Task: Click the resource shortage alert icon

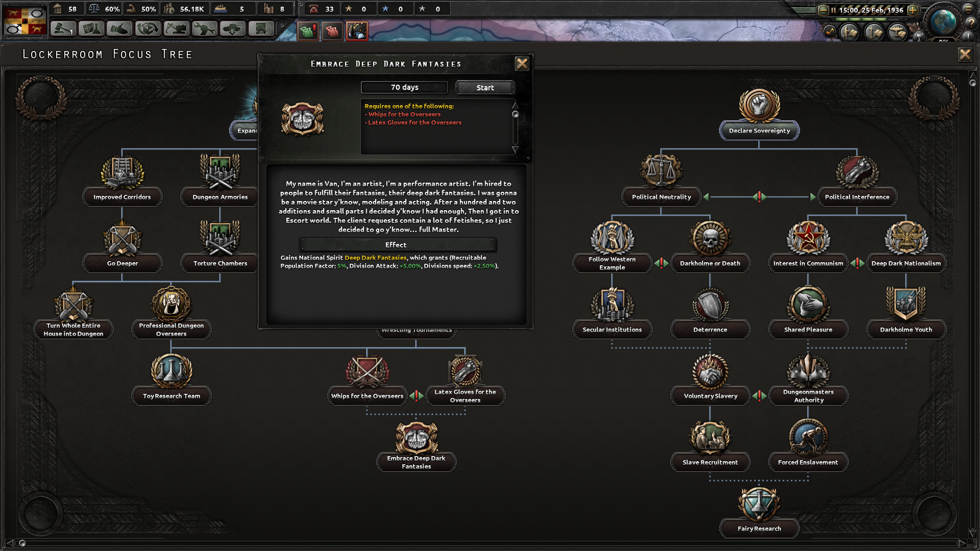Action: (x=357, y=31)
